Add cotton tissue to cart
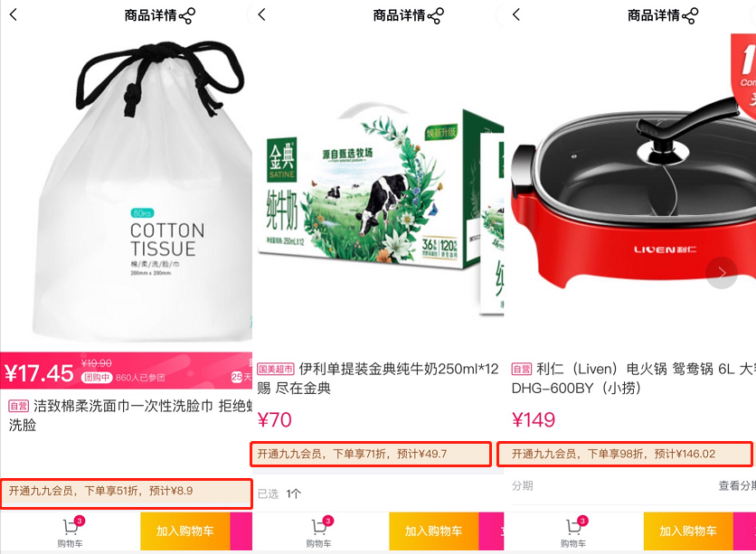The width and height of the screenshot is (756, 554). 185,531
